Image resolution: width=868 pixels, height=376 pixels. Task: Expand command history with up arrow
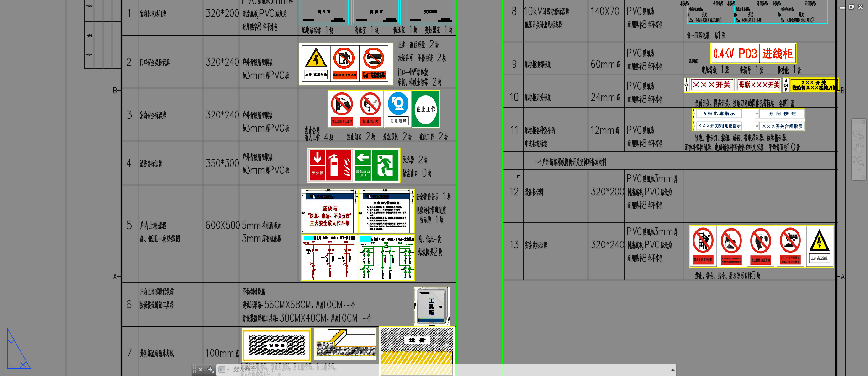[x=672, y=370]
